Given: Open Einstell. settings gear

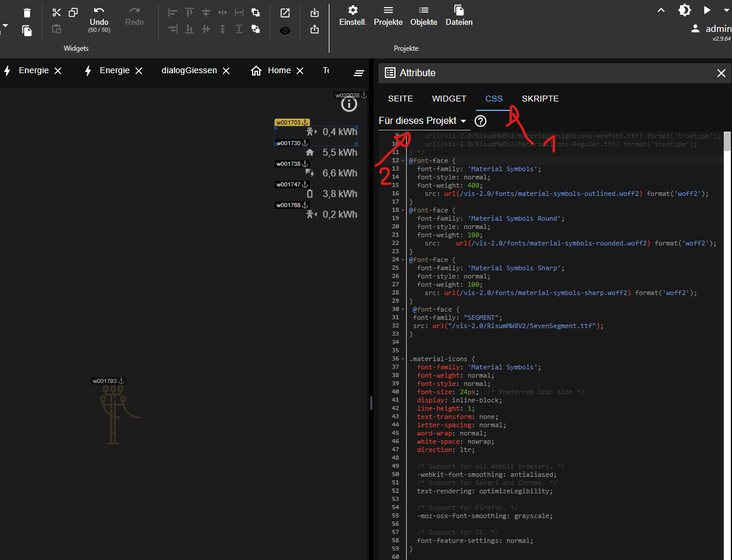Looking at the screenshot, I should pos(353,16).
